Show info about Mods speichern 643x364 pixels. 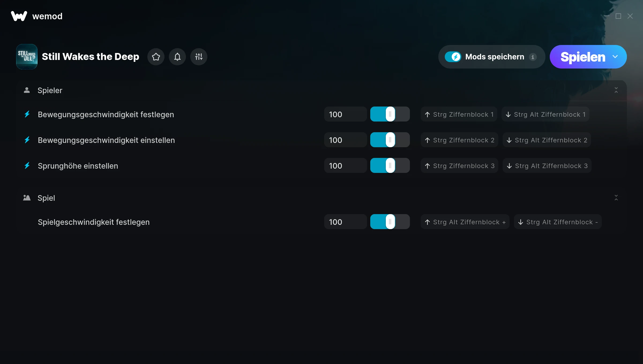[533, 57]
